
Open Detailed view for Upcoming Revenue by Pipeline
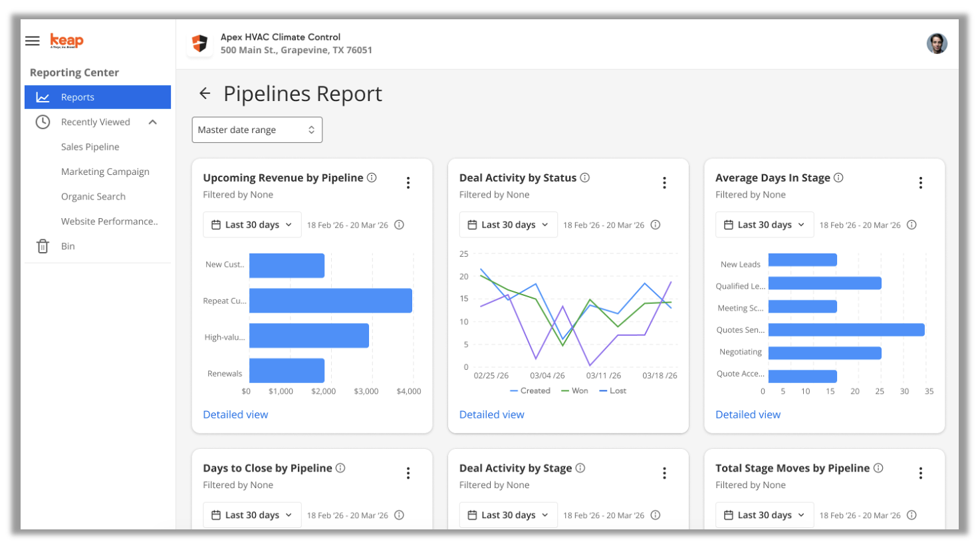235,414
